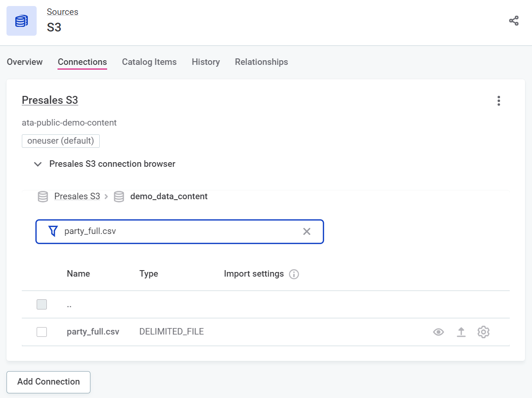Click the S3 source database icon

point(21,21)
